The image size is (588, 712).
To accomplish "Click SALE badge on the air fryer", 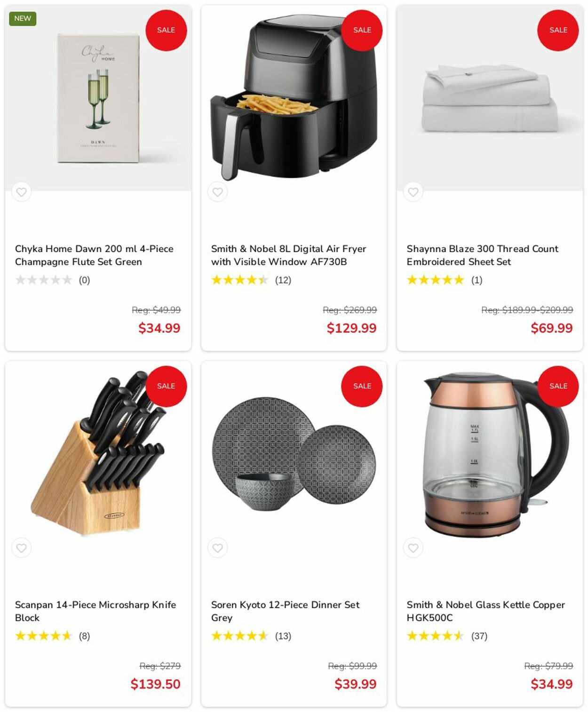I will pos(362,30).
